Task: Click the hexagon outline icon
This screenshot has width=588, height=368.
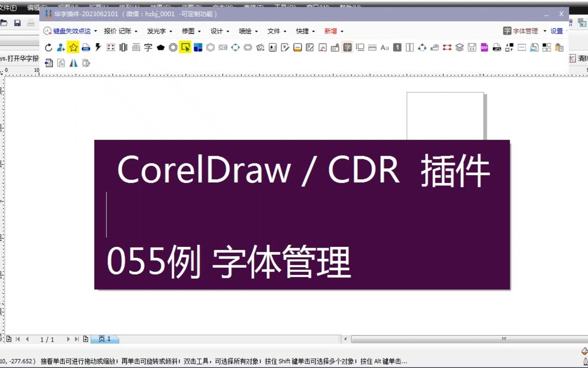Action: tap(210, 47)
